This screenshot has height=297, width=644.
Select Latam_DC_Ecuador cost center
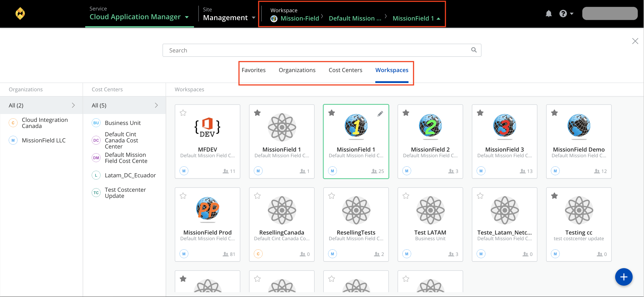pos(124,175)
